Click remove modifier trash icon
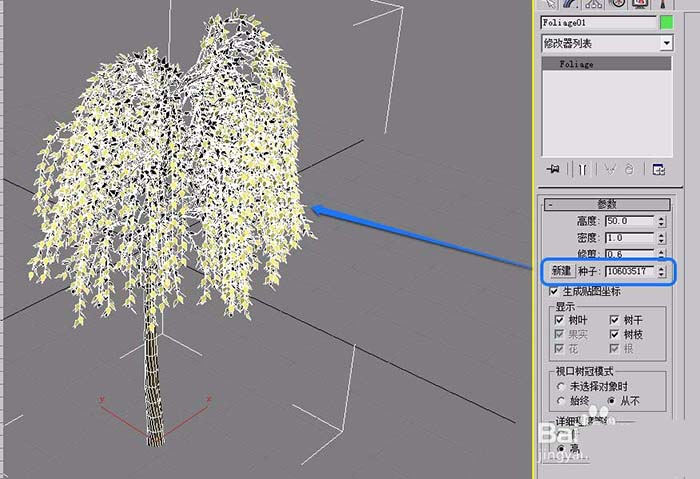Image resolution: width=700 pixels, height=479 pixels. pyautogui.click(x=629, y=169)
